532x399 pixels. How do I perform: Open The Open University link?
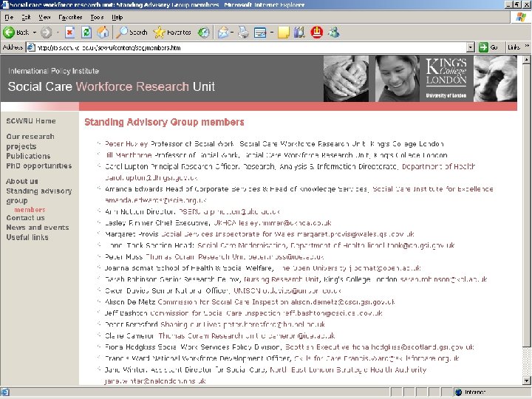311,268
